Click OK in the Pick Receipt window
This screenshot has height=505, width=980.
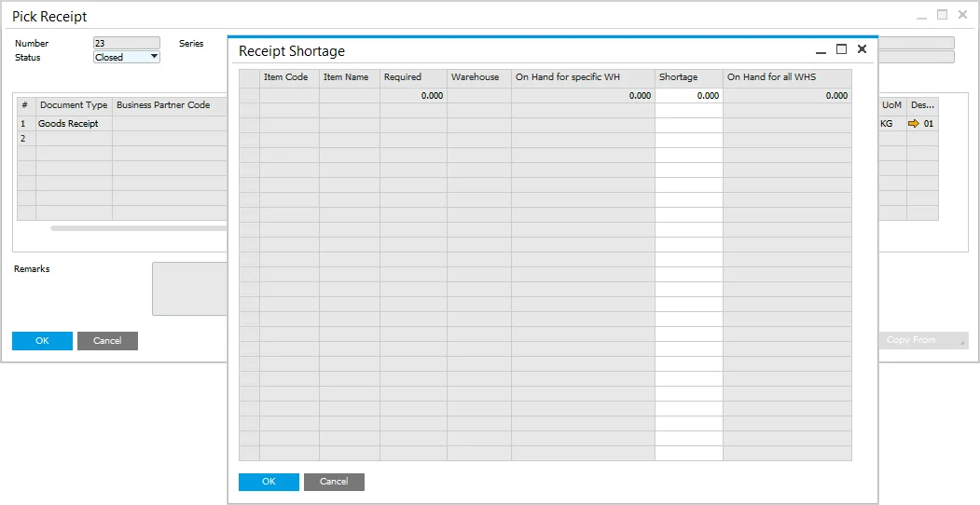[42, 341]
